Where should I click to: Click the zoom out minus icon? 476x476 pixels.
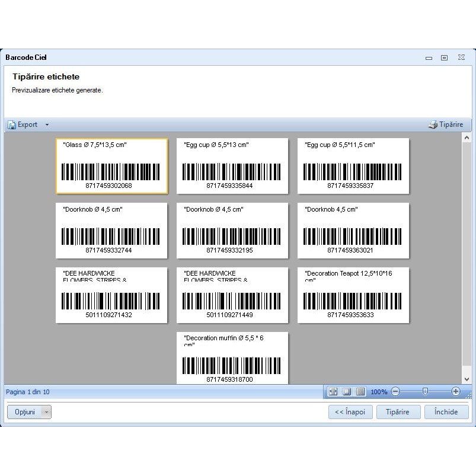(396, 392)
